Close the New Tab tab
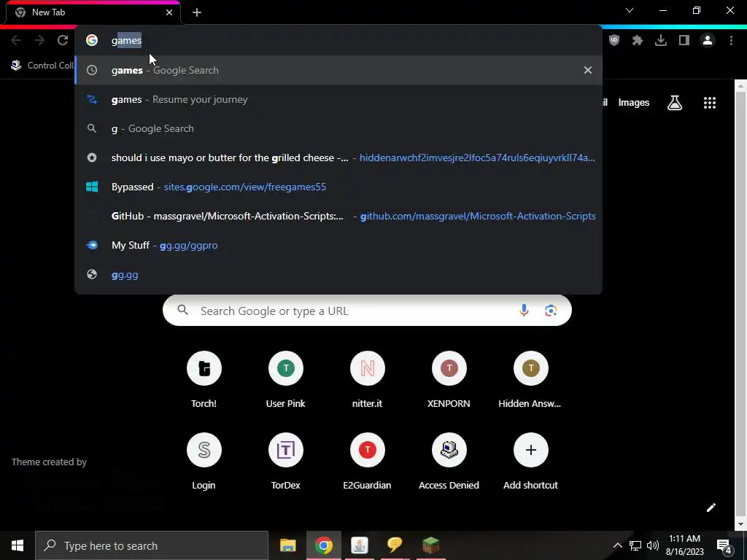Viewport: 747px width, 560px height. [169, 12]
